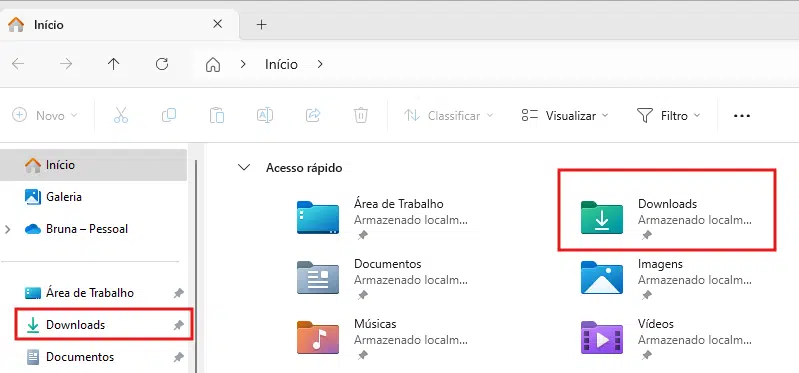Image resolution: width=799 pixels, height=373 pixels.
Task: Click chevron after Início in breadcrumb
Action: tap(320, 64)
